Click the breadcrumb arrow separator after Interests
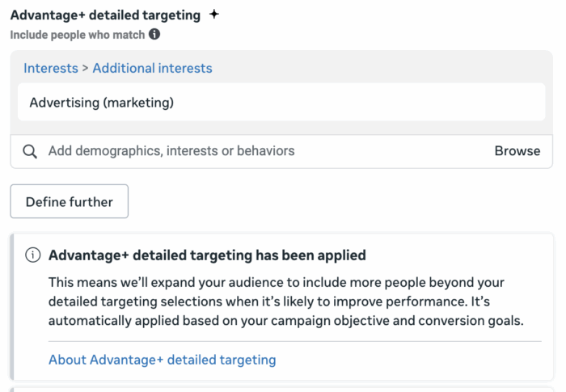Screen dimensions: 566x392 point(85,68)
